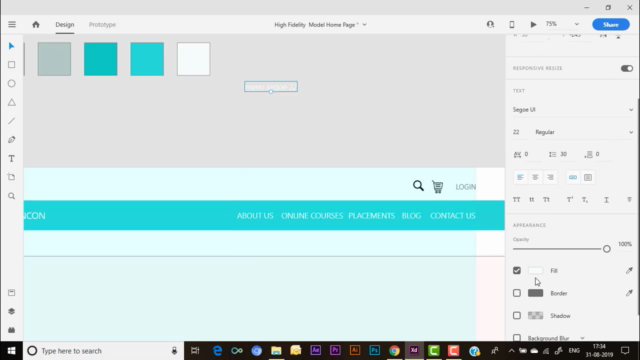Open the Segoe UI font dropdown
640x360 pixels.
573,109
